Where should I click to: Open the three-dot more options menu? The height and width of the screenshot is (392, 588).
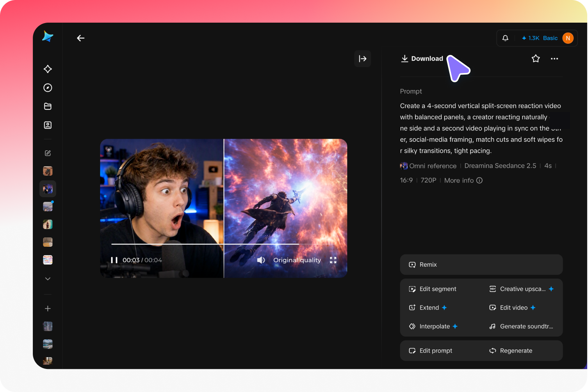point(554,59)
